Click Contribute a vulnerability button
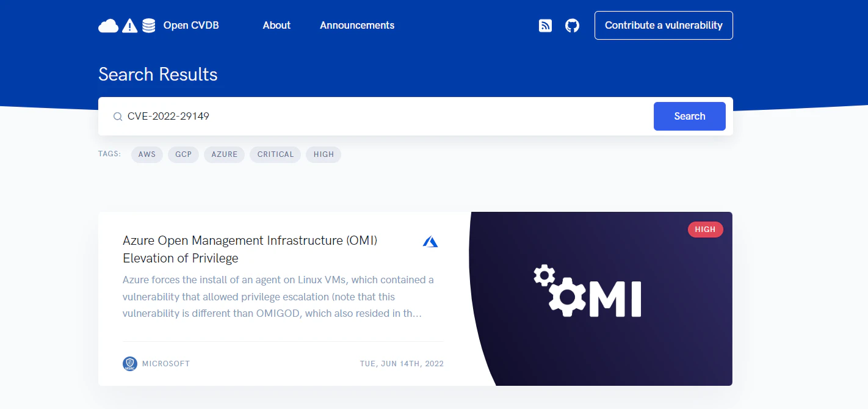The image size is (868, 409). (x=664, y=26)
